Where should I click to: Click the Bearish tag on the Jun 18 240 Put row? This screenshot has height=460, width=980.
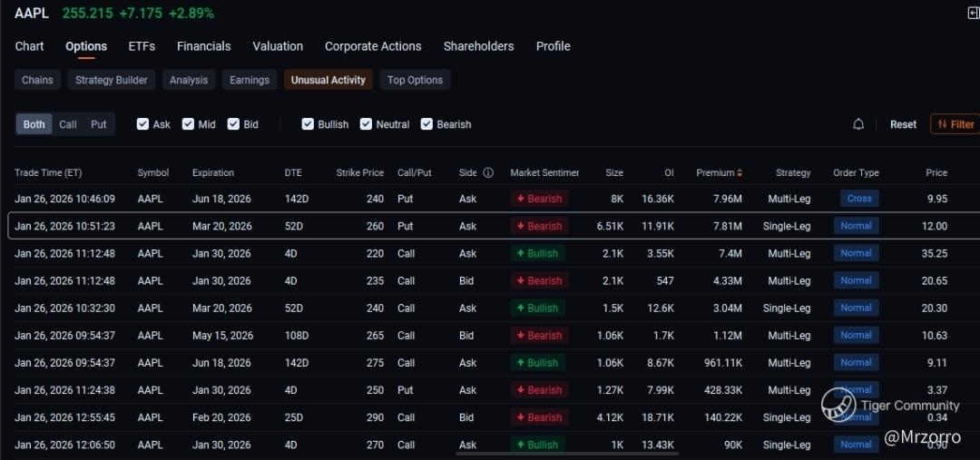539,199
